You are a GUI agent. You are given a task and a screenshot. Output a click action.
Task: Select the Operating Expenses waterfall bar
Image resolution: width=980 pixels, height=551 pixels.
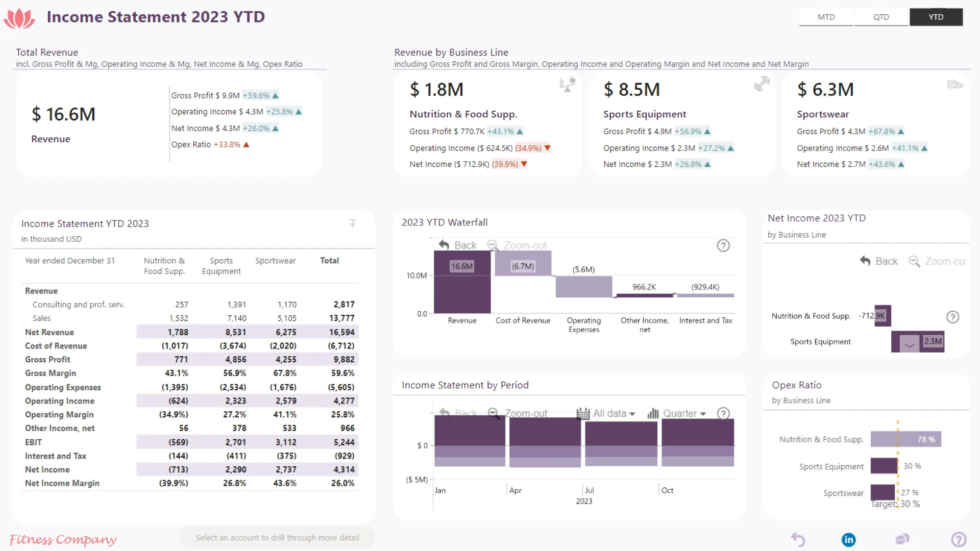[x=583, y=287]
